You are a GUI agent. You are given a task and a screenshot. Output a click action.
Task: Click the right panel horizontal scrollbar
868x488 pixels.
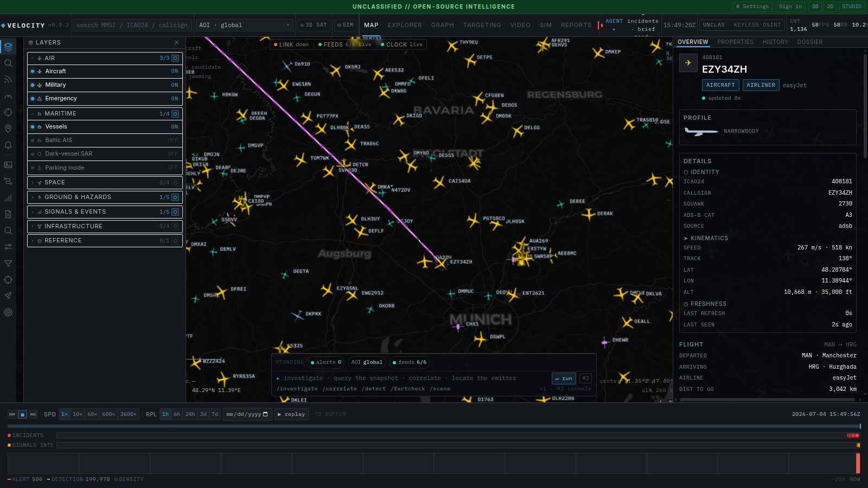[x=767, y=400]
